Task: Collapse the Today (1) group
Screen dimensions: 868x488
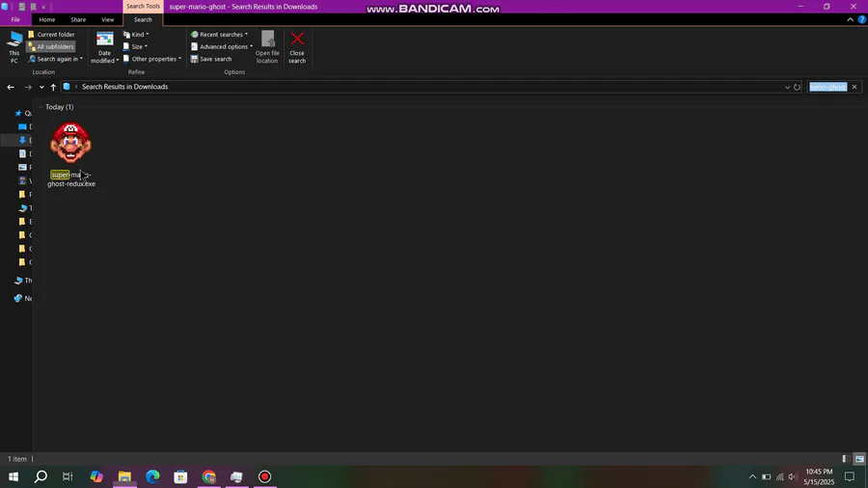Action: coord(41,107)
